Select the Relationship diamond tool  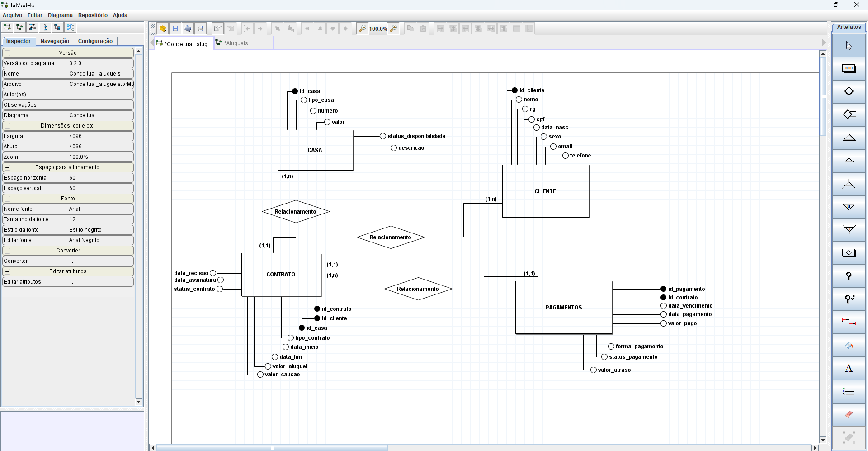pyautogui.click(x=849, y=91)
